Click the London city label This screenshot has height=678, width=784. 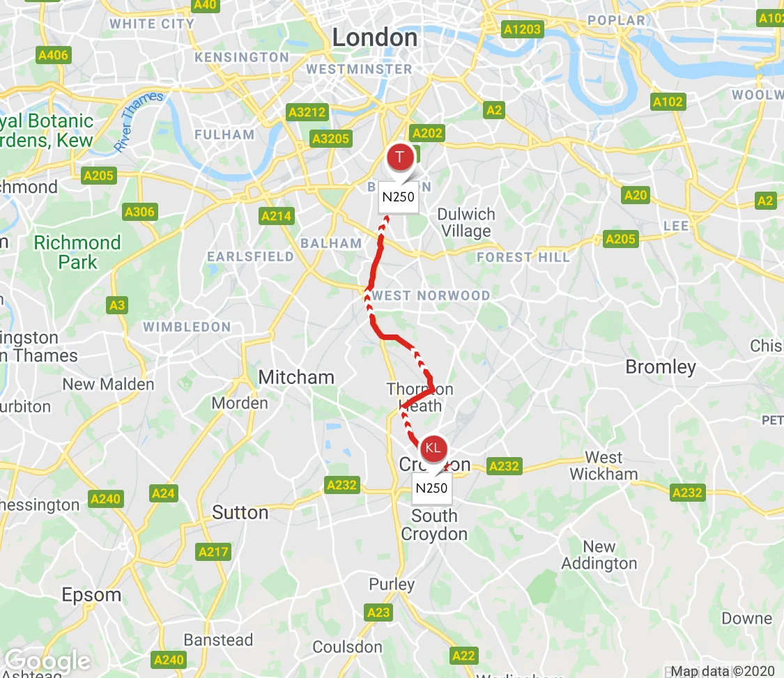(375, 38)
